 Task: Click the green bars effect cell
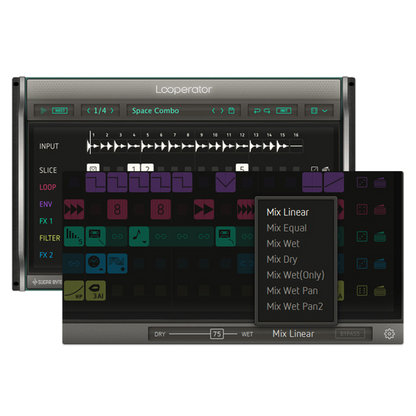74,236
